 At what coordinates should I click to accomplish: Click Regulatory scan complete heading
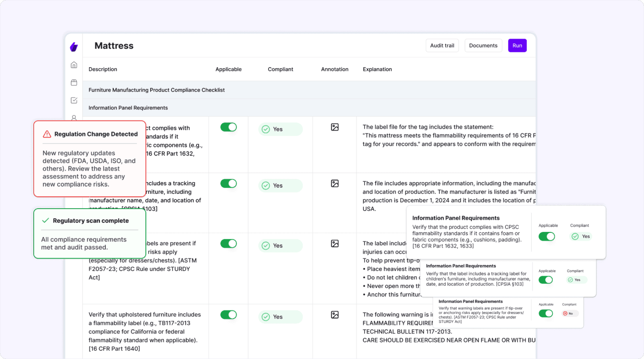91,221
